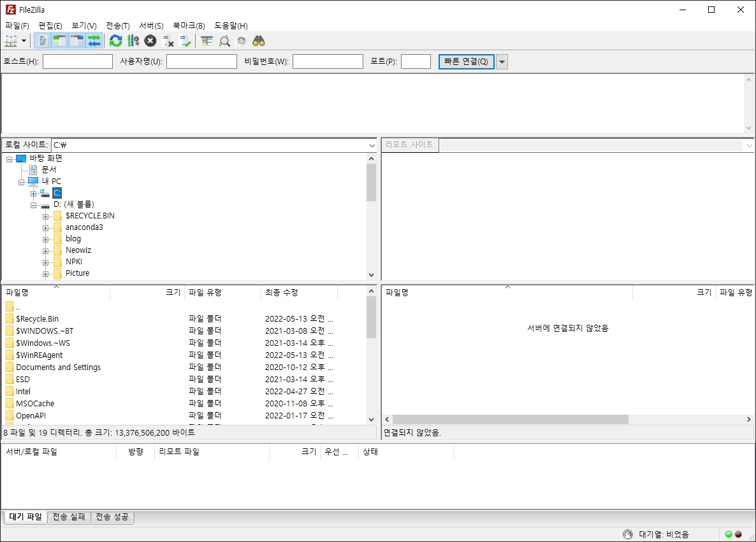The width and height of the screenshot is (756, 542).
Task: Open the Site Manager icon
Action: point(11,41)
